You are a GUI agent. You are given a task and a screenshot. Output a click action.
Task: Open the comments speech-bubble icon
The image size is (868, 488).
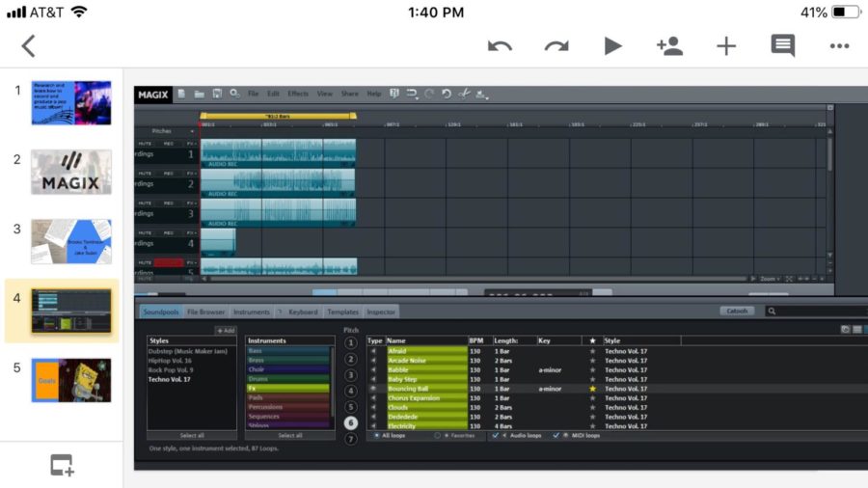click(783, 46)
